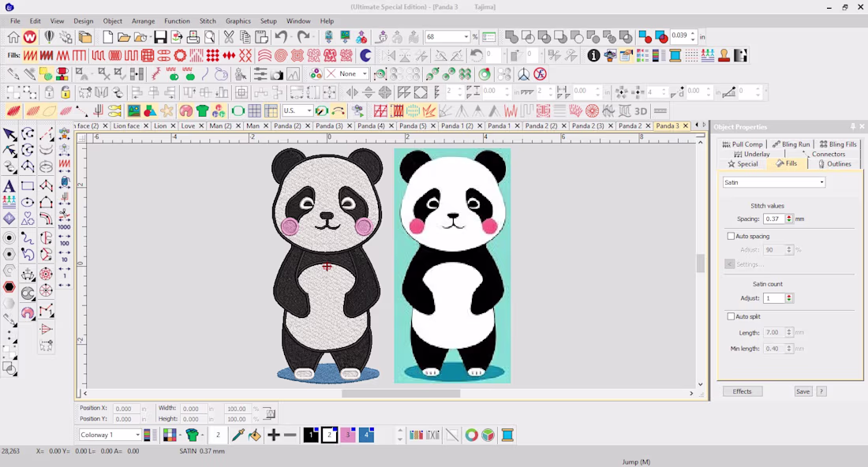The height and width of the screenshot is (467, 868).
Task: Choose the Select Object arrow tool
Action: pyautogui.click(x=9, y=134)
